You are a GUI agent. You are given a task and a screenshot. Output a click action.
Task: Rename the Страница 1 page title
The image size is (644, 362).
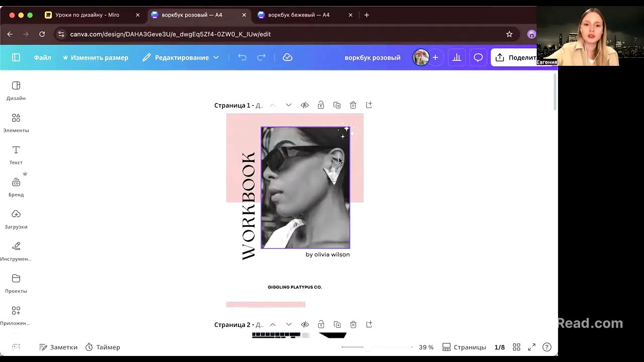point(238,106)
